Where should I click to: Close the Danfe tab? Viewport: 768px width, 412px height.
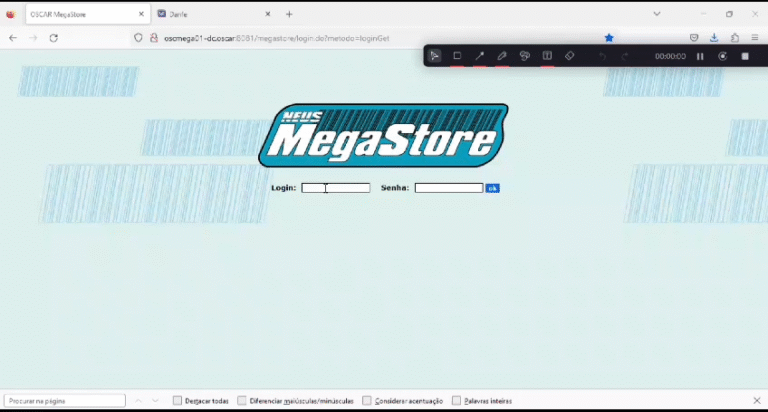click(267, 14)
